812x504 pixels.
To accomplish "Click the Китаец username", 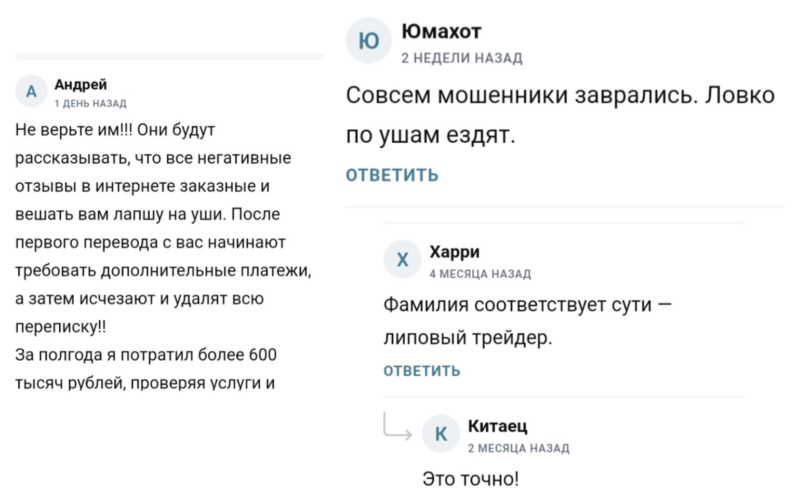I will pyautogui.click(x=497, y=426).
